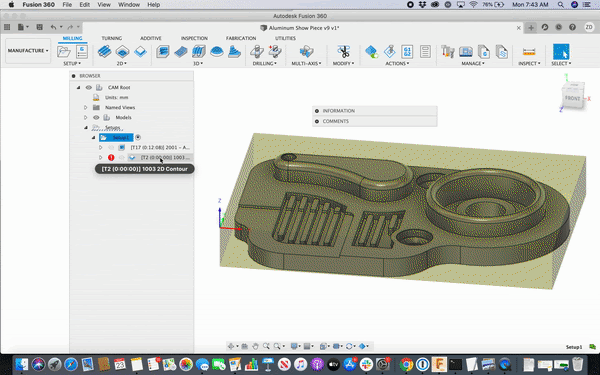The image size is (600, 375).
Task: Open the 2D dropdown menu
Action: [x=121, y=64]
